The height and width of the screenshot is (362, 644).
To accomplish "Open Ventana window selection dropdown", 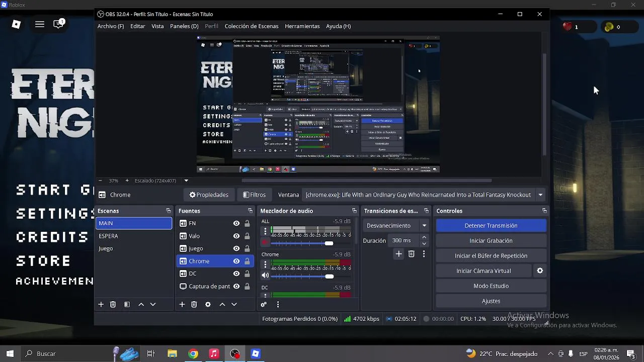I will (540, 195).
